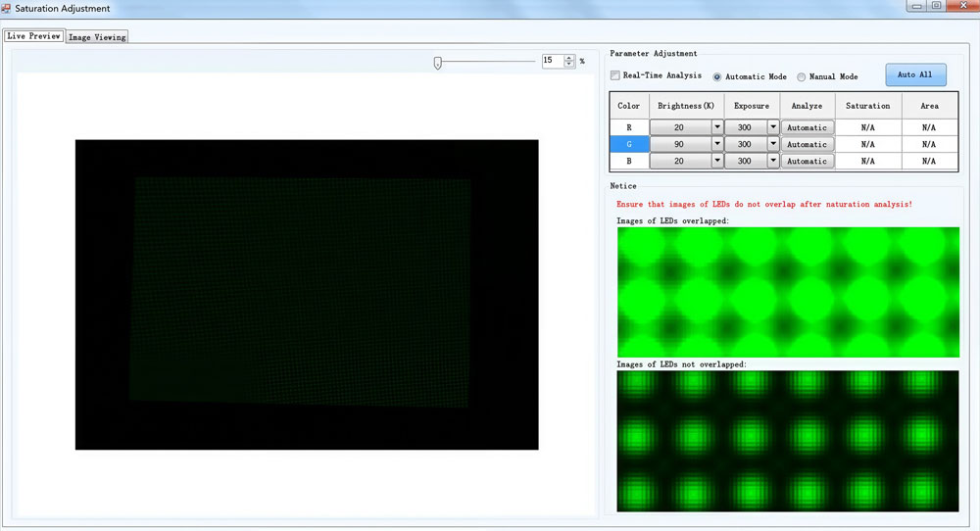Image resolution: width=980 pixels, height=531 pixels.
Task: Open the Image Viewing tab
Action: (97, 37)
